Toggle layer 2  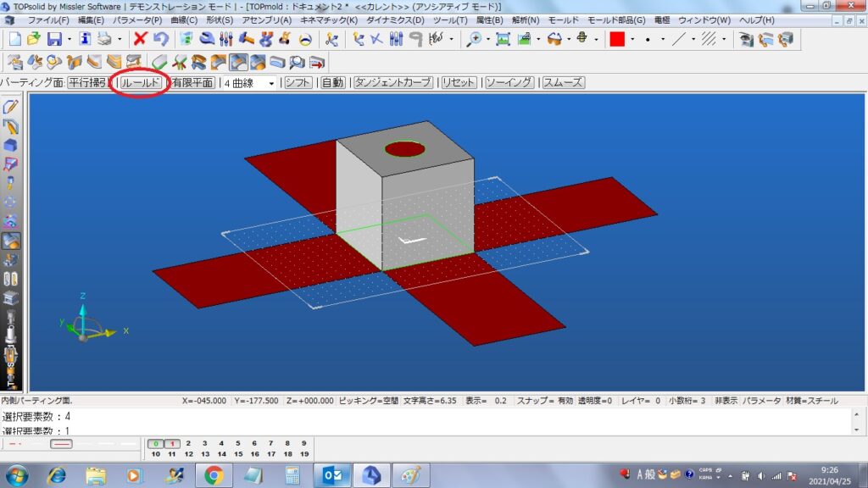click(188, 443)
